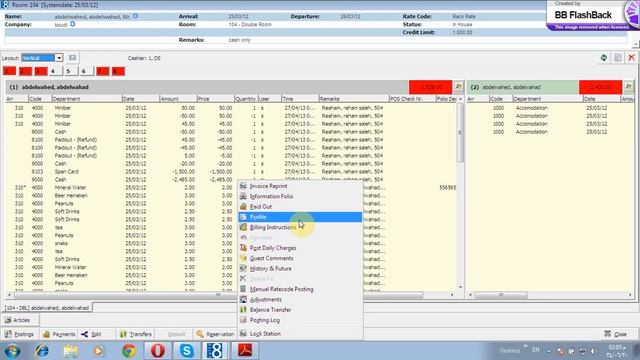Open the Suite8 app taskbar icon
This screenshot has height=360, width=640.
[x=215, y=351]
